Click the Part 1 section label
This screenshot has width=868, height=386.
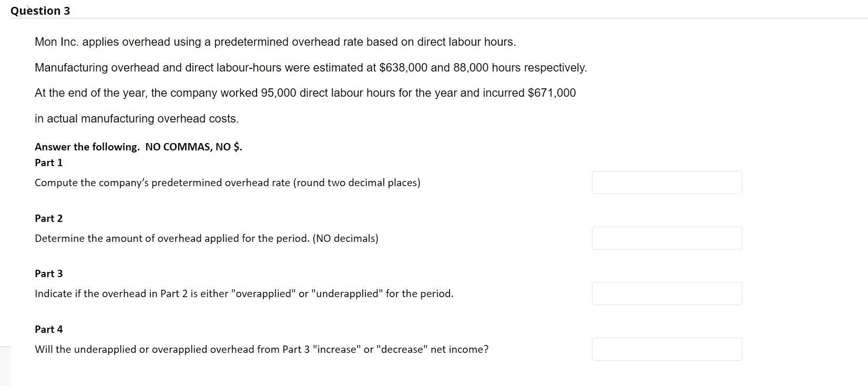coord(48,162)
